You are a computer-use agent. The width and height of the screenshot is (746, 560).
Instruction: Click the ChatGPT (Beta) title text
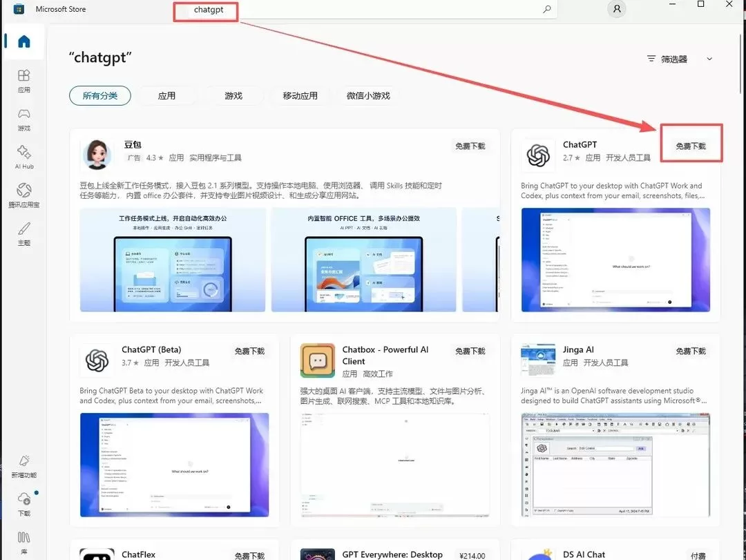point(151,349)
